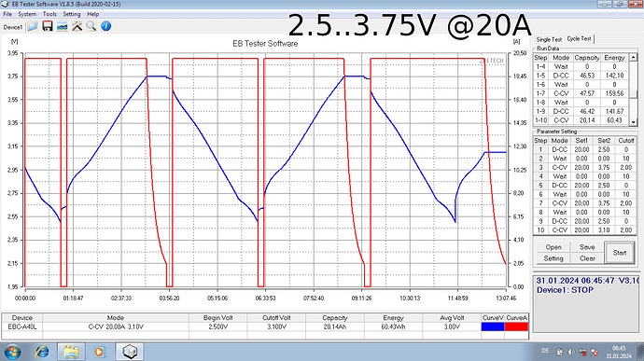
Task: Click the 20.14Ah capacity cell
Action: 335,326
